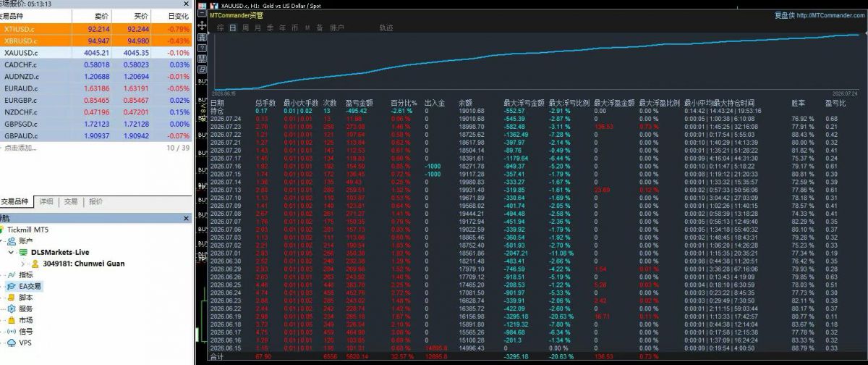Select the CADCHF.c symbol row

[x=95, y=64]
